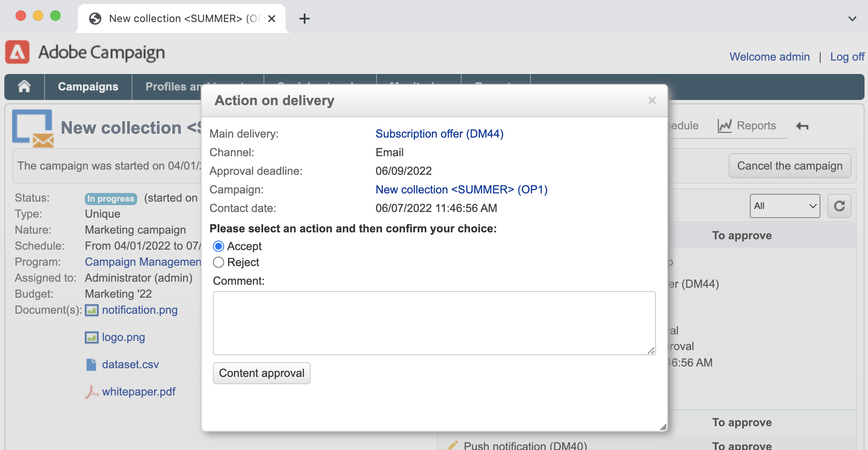Select the Accept radio button

pyautogui.click(x=219, y=246)
